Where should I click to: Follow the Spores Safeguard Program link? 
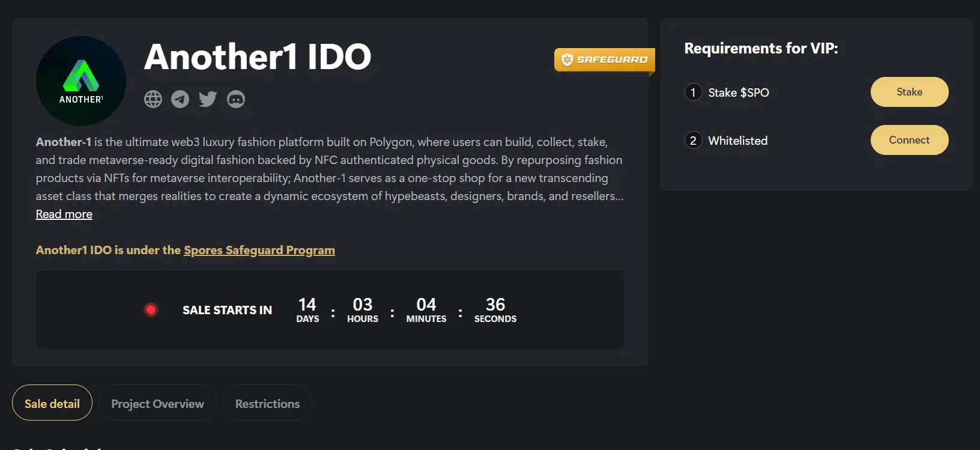point(259,251)
